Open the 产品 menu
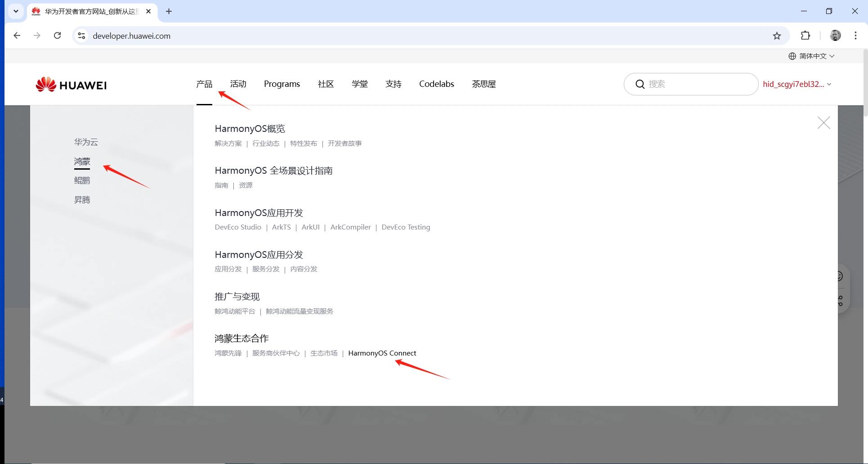The image size is (868, 464). pos(204,84)
